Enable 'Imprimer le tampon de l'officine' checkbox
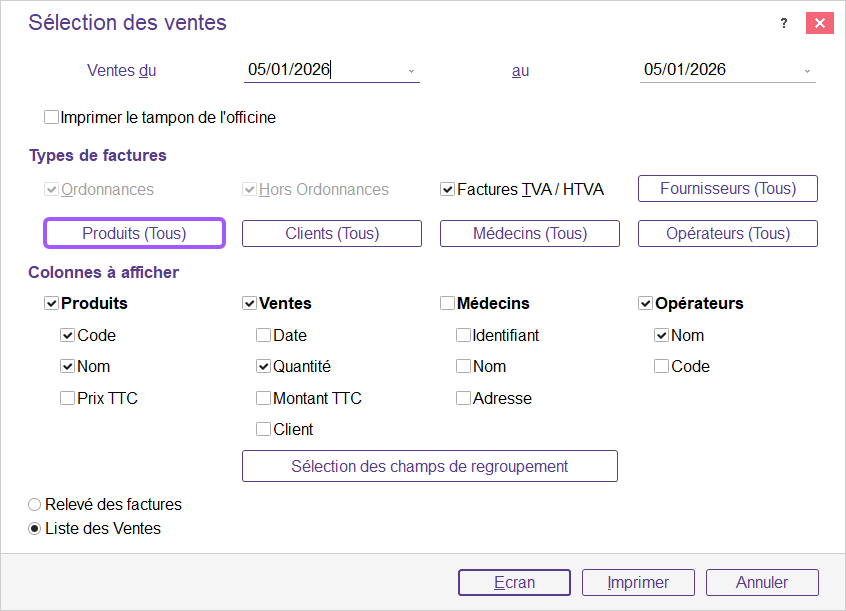Viewport: 846px width, 611px height. pyautogui.click(x=52, y=117)
